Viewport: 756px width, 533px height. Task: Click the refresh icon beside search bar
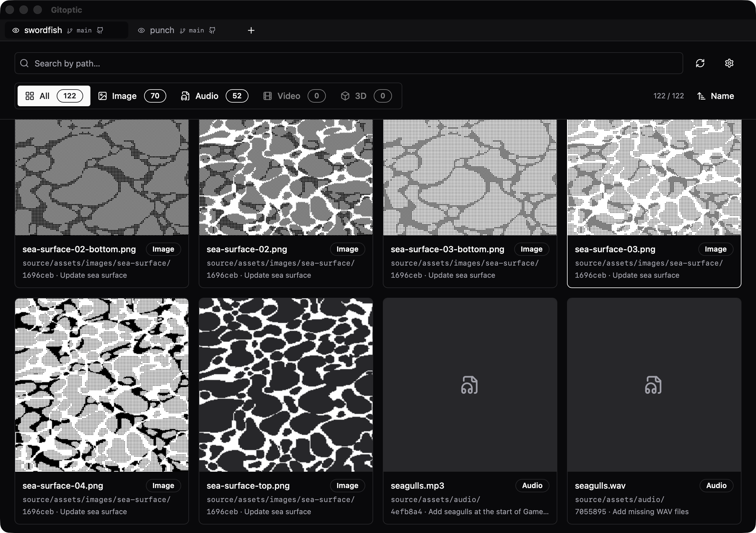pyautogui.click(x=700, y=63)
